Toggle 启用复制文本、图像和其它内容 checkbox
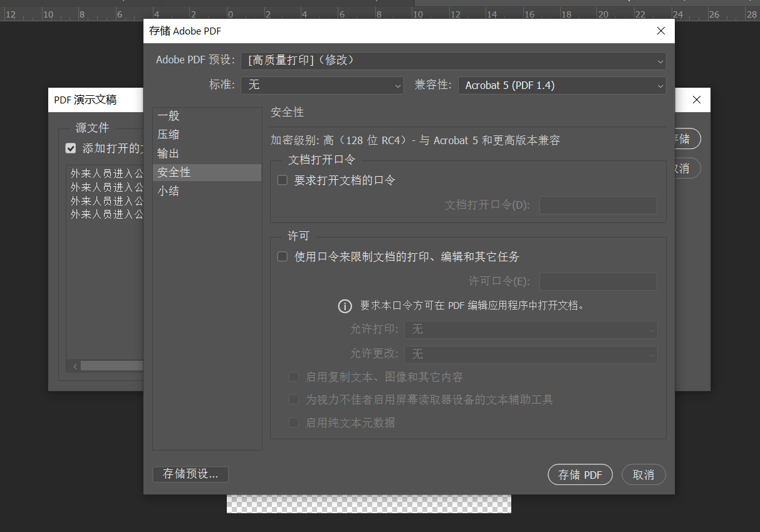 pos(293,377)
